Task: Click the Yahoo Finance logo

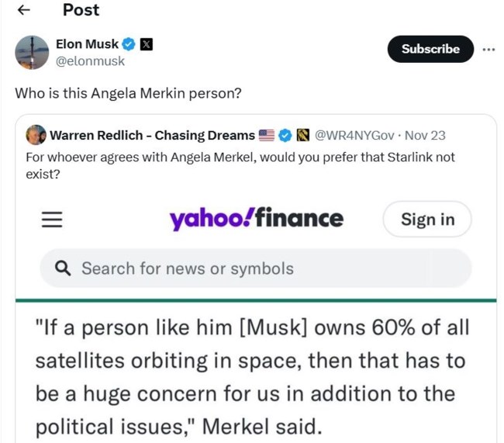Action: point(256,219)
